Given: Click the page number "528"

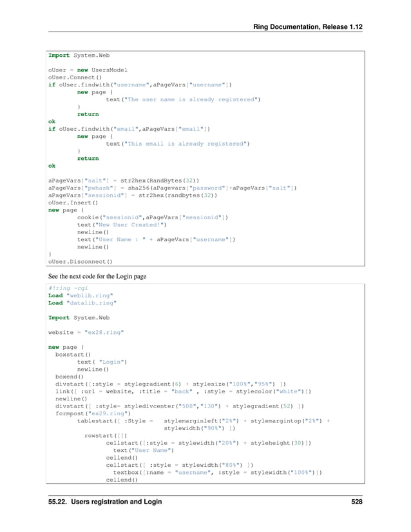Looking at the screenshot, I should (357, 502).
